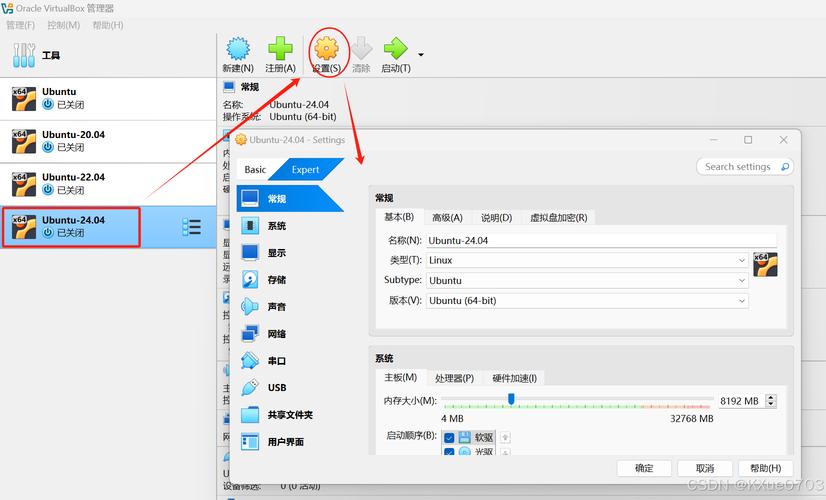The width and height of the screenshot is (826, 500).
Task: Open the 类型(T) Linux dropdown
Action: [587, 260]
